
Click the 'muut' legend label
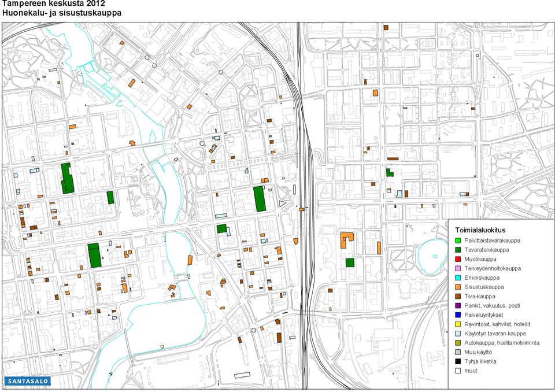pyautogui.click(x=471, y=371)
